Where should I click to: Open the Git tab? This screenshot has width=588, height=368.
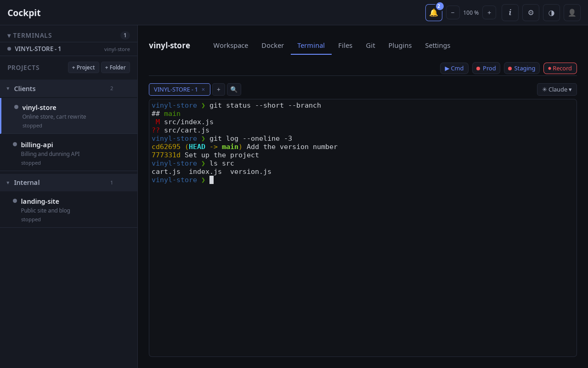coord(371,46)
